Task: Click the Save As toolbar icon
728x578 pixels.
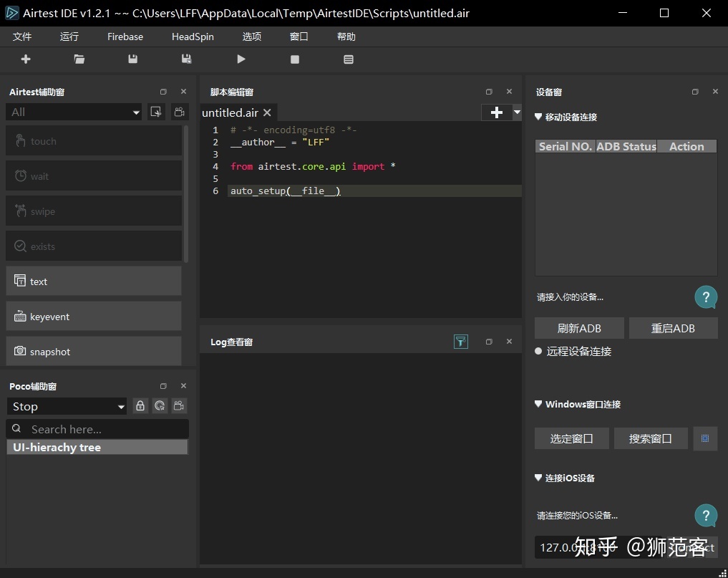Action: [187, 59]
